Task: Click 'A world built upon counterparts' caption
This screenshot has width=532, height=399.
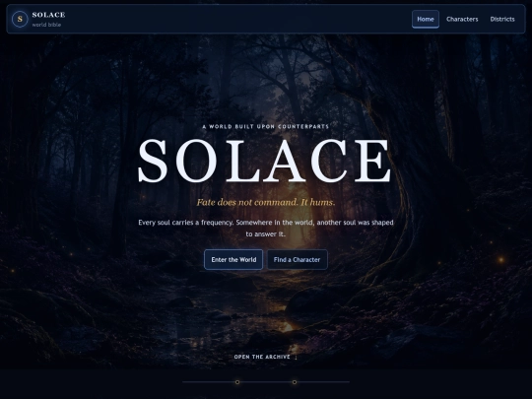Action: tap(266, 126)
